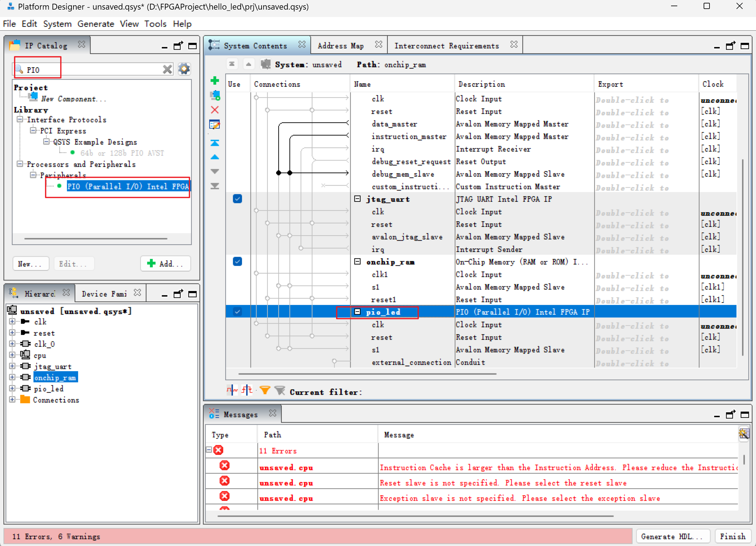Click the system hierarchy icon beside System
Screen dimensions: 756x546
coord(266,64)
